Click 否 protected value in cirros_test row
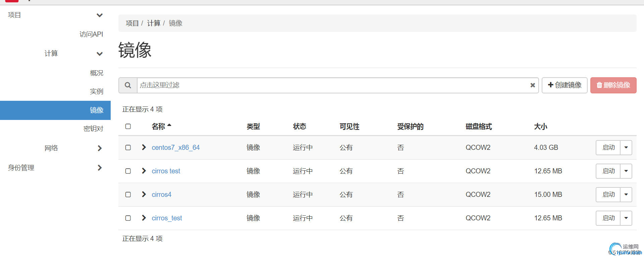 pyautogui.click(x=400, y=218)
